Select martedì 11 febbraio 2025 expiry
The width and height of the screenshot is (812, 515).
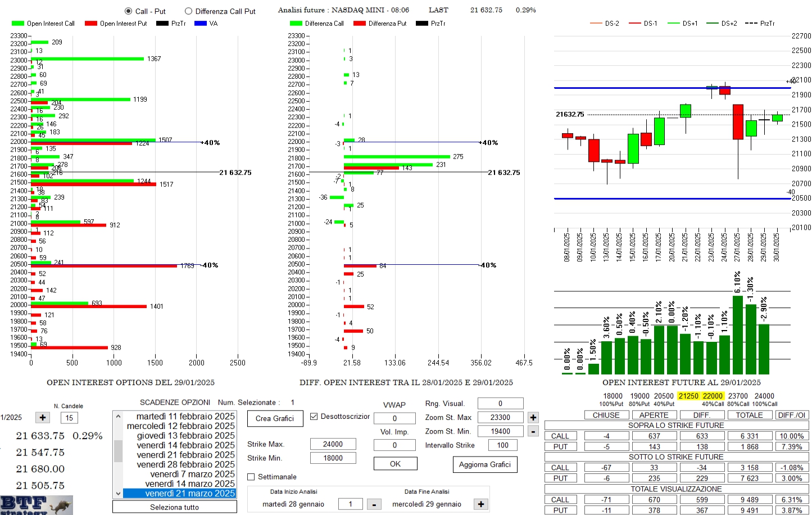(179, 417)
